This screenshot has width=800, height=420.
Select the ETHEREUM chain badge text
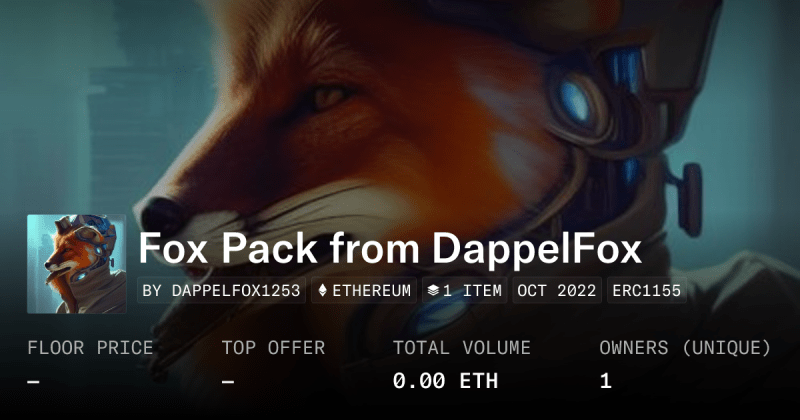371,291
